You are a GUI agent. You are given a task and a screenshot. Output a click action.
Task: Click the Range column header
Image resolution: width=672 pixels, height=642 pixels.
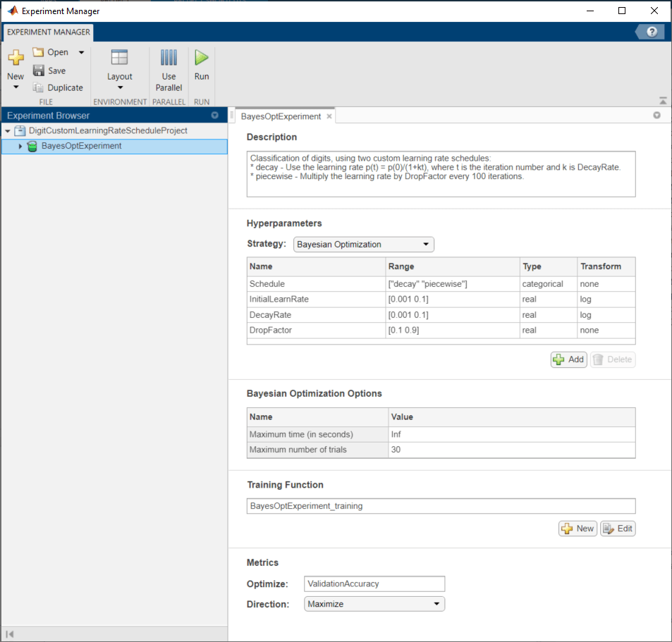click(453, 266)
